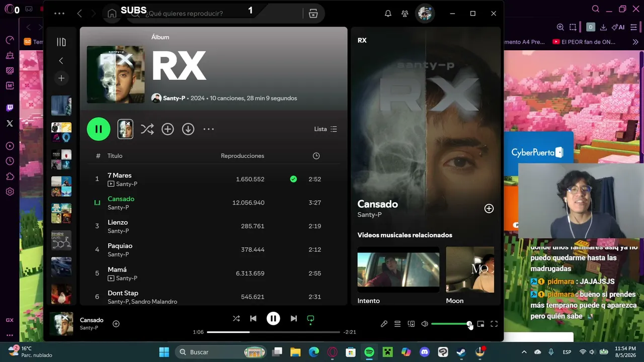Image resolution: width=644 pixels, height=362 pixels.
Task: Open the 'Moon' music video thumbnail
Action: pyautogui.click(x=470, y=269)
